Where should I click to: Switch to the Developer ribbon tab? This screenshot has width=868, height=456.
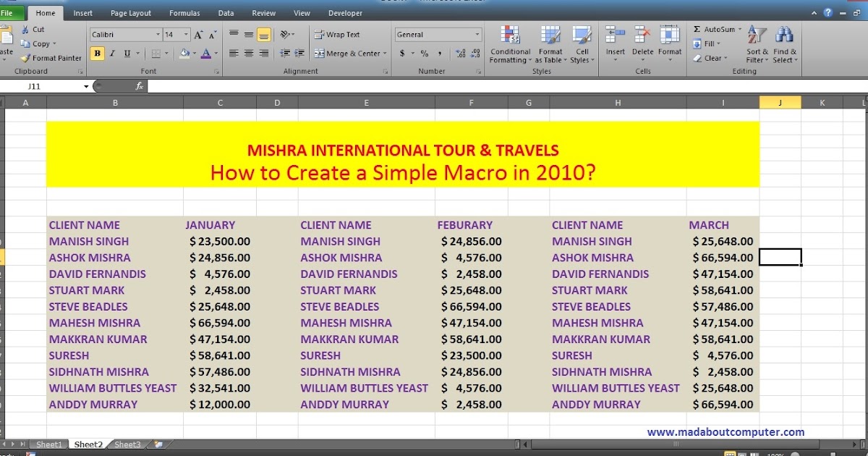[x=345, y=12]
